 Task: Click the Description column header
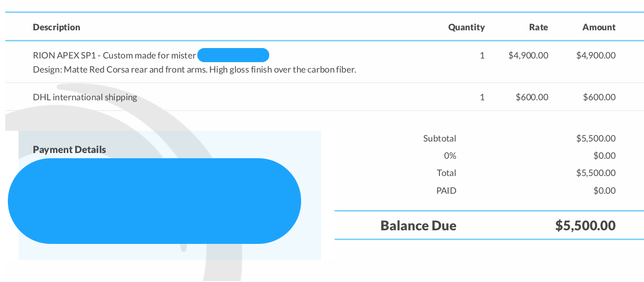coord(56,27)
